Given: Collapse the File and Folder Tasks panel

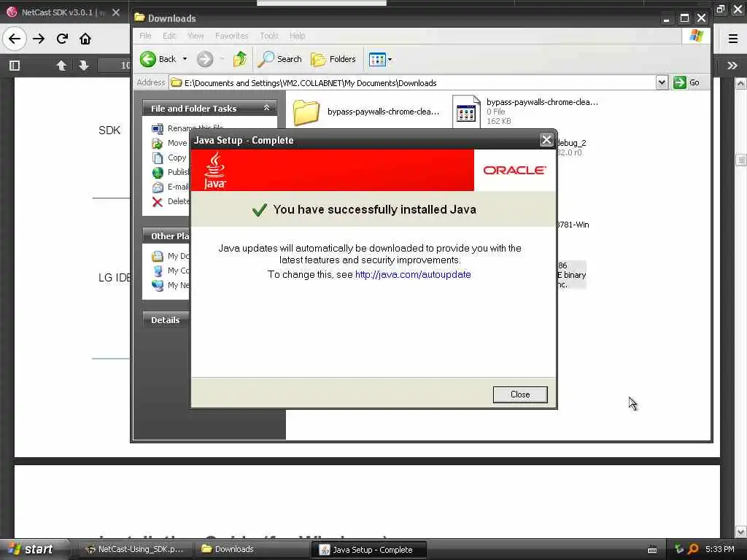Looking at the screenshot, I should coord(267,108).
